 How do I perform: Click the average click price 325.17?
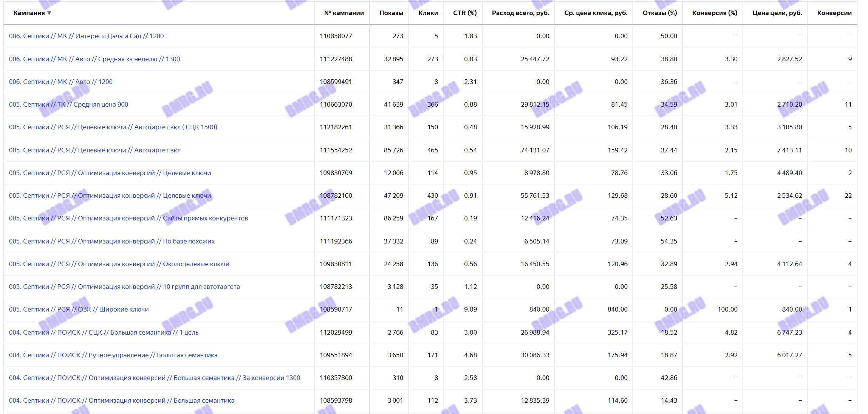click(x=617, y=332)
